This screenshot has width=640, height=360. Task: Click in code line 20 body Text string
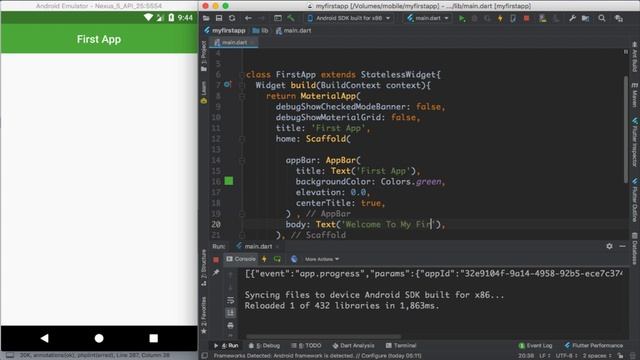coord(388,224)
